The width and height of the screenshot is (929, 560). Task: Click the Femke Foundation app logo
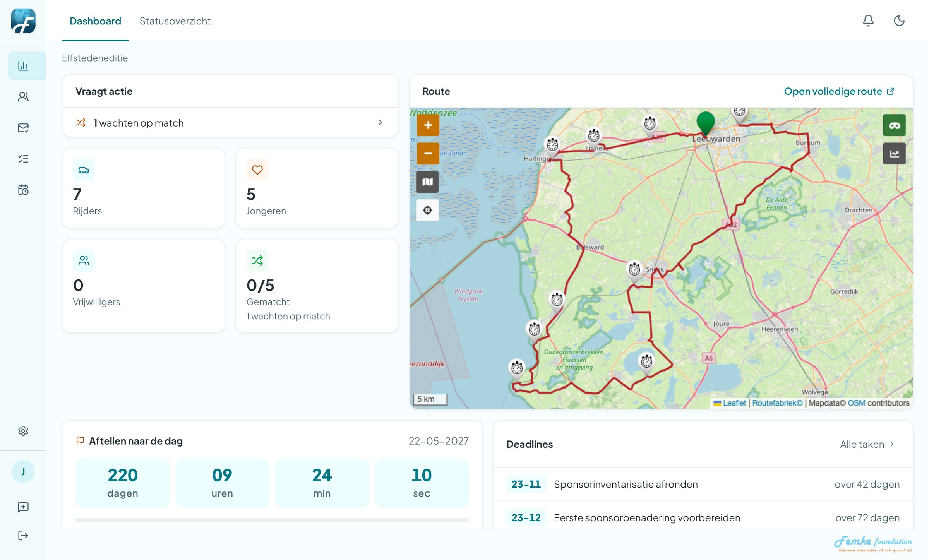[23, 21]
